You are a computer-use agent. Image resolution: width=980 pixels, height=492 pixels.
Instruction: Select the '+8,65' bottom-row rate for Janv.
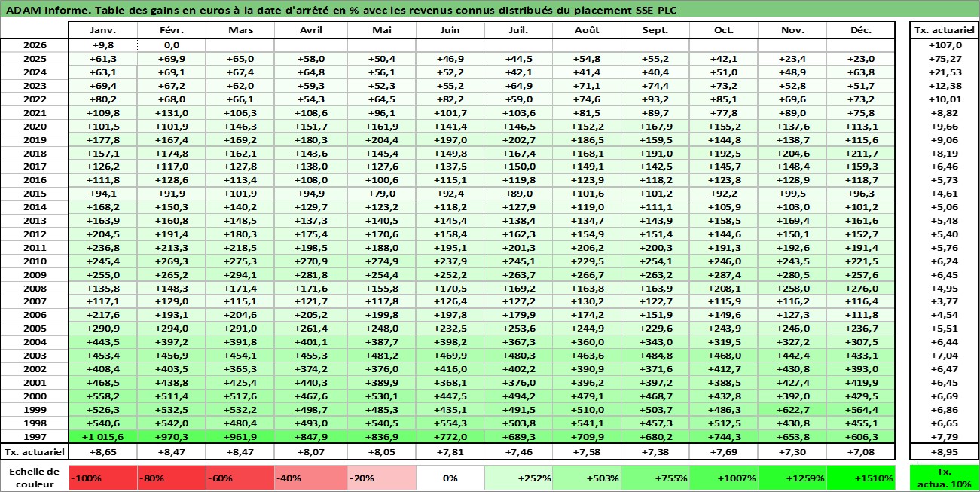[x=102, y=451]
